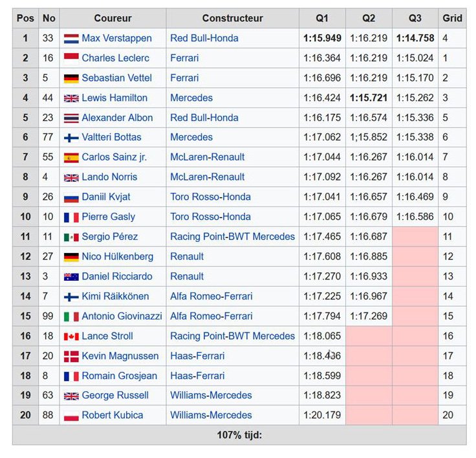Click the 107% tijd footer cell
Image resolution: width=476 pixels, height=458 pixels.
click(239, 435)
